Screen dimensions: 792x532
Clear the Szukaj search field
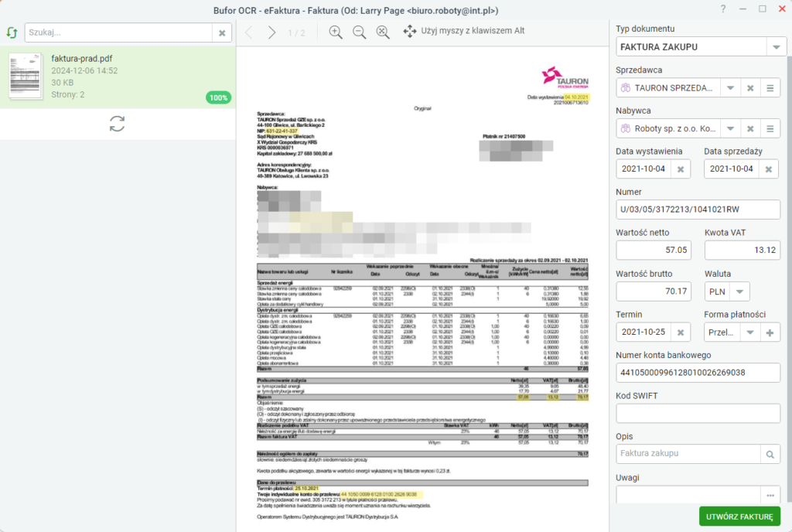click(222, 32)
